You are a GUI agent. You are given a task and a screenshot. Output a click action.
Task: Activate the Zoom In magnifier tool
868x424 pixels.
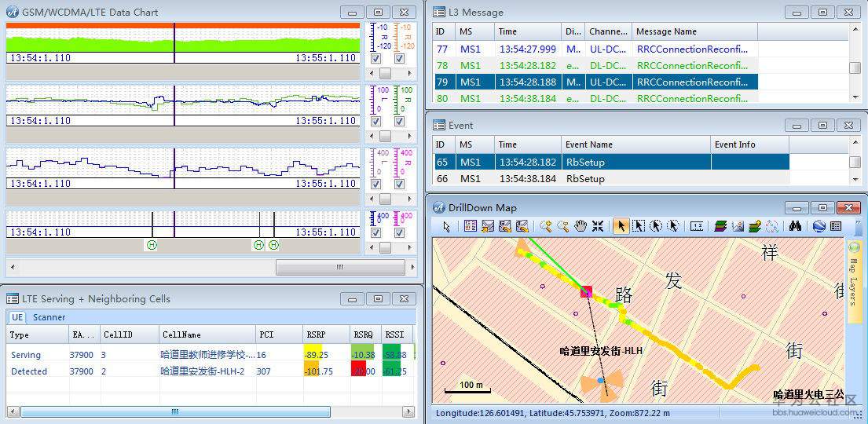pyautogui.click(x=546, y=226)
